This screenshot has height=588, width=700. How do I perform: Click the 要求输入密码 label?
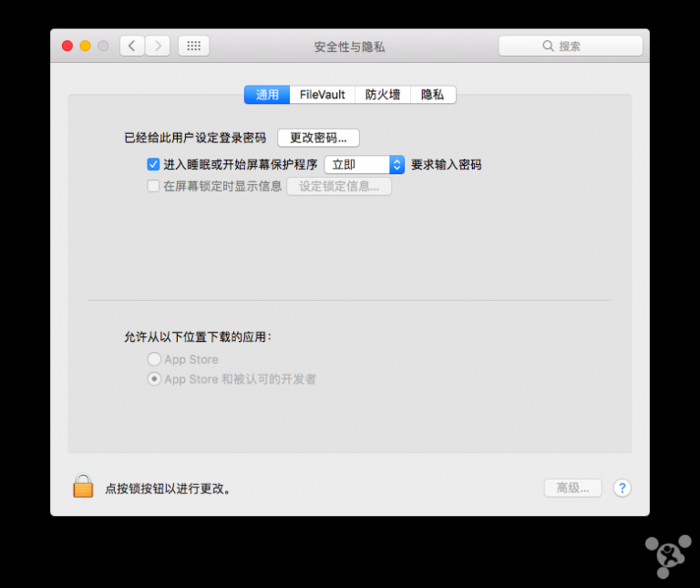point(446,165)
